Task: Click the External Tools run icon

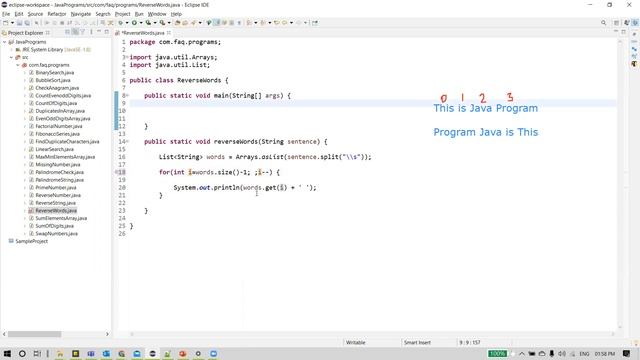Action: coord(162,23)
